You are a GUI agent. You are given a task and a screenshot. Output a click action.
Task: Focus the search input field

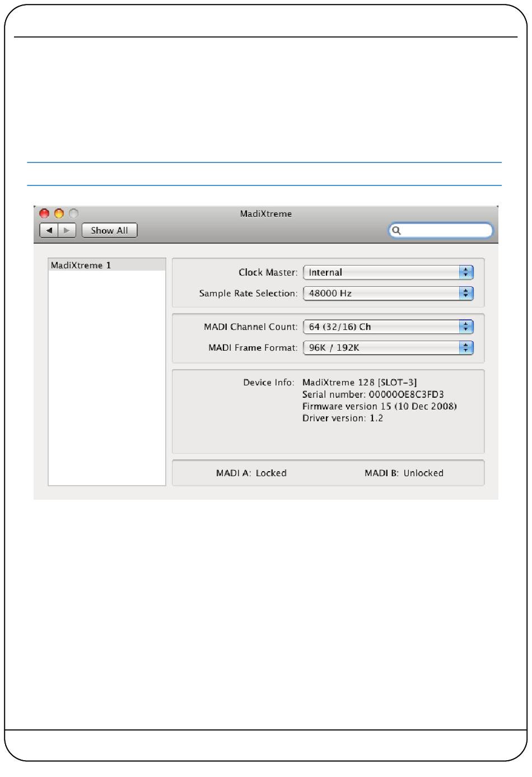[x=446, y=230]
